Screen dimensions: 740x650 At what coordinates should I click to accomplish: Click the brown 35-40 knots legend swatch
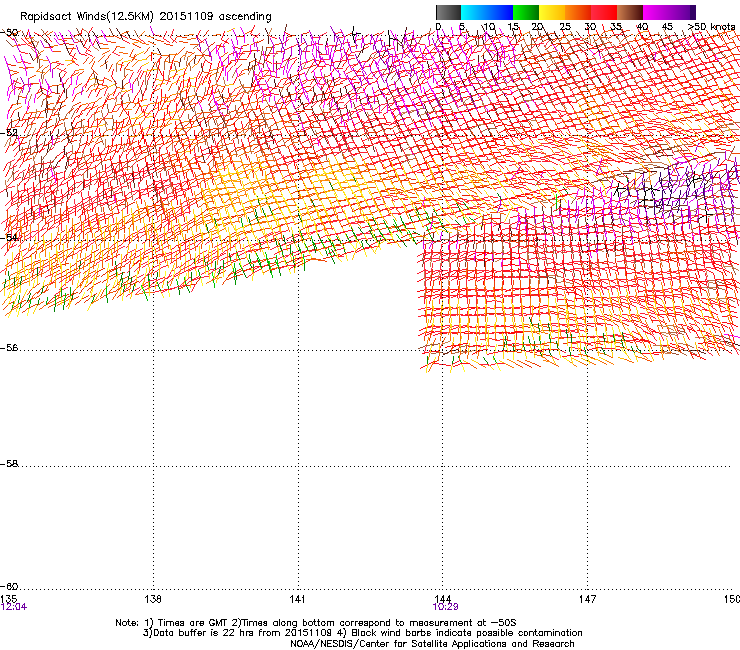coord(630,12)
